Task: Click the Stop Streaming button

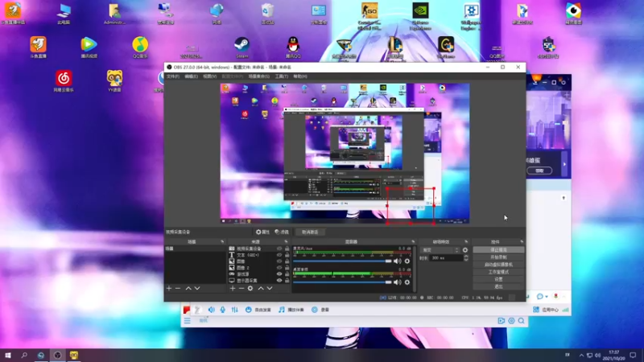Action: (497, 250)
